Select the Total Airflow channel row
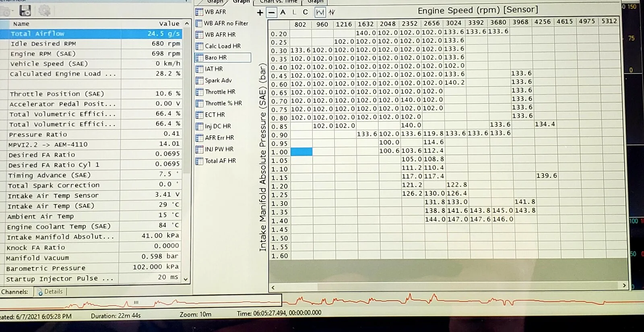 tap(91, 34)
